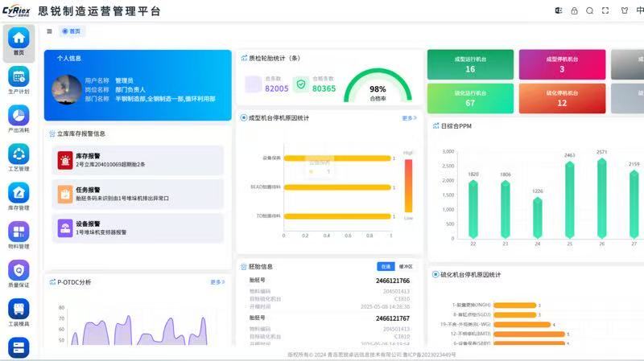Open the theme picker shirt icon

pyautogui.click(x=624, y=11)
